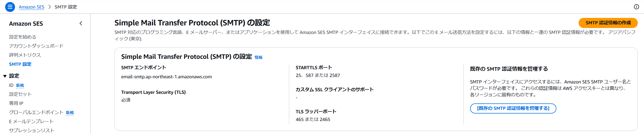644x134 pixels.
Task: Open E メールテンプレート in sidebar
Action: [x=31, y=122]
